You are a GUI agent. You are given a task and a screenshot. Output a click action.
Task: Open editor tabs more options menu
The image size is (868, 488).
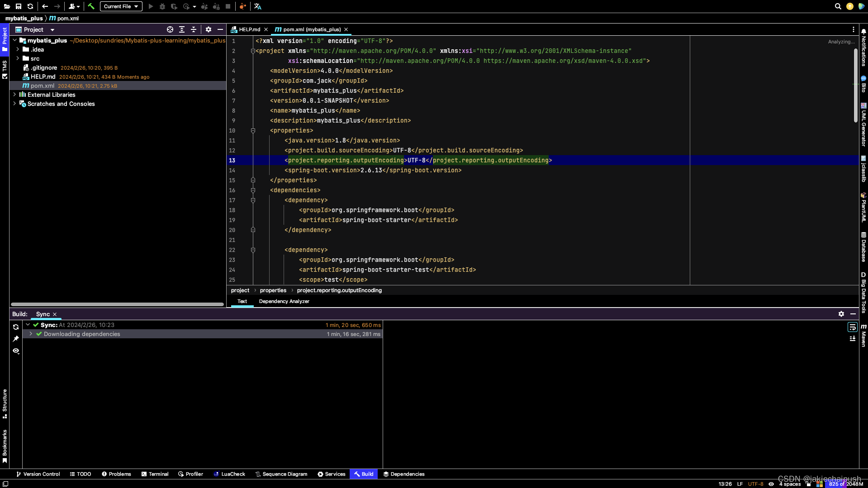coord(854,29)
